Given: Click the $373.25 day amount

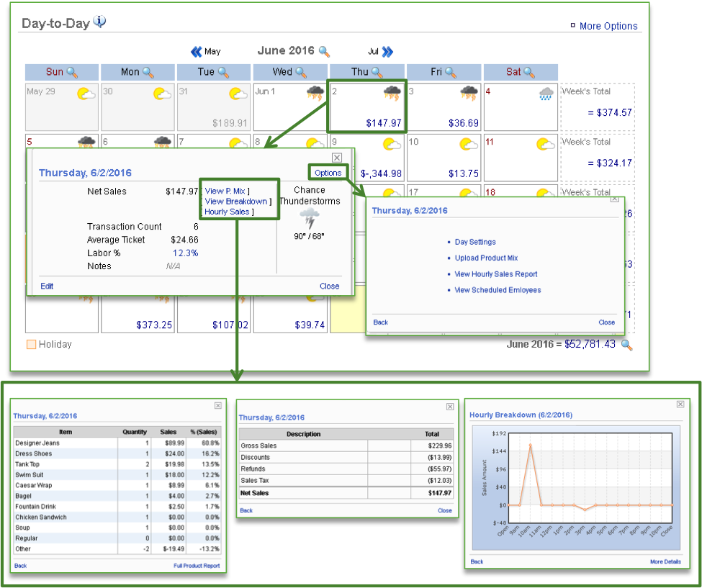Looking at the screenshot, I should point(154,325).
